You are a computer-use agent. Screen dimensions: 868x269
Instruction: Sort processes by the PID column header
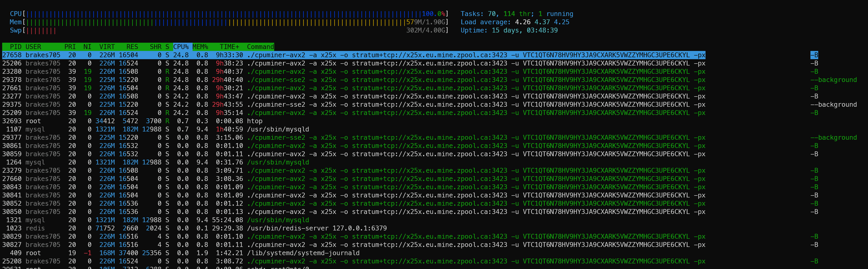(16, 47)
